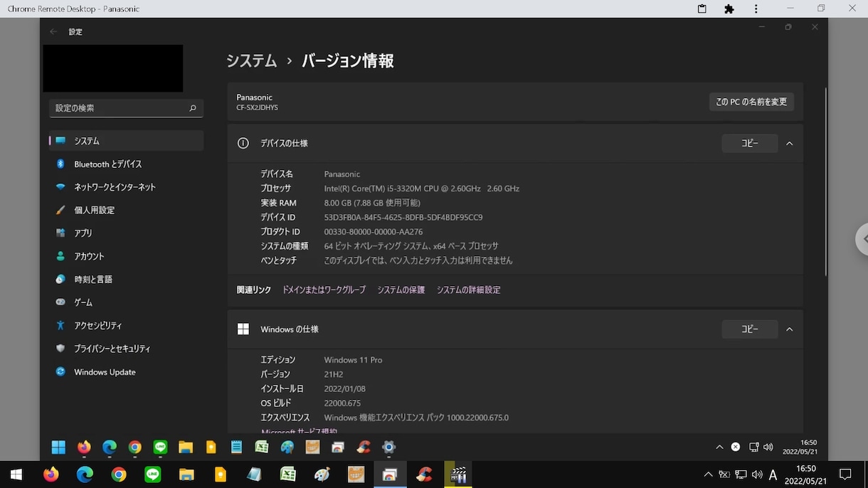Open Firefox on the remote Windows 11 taskbar
The width and height of the screenshot is (868, 488).
(84, 447)
